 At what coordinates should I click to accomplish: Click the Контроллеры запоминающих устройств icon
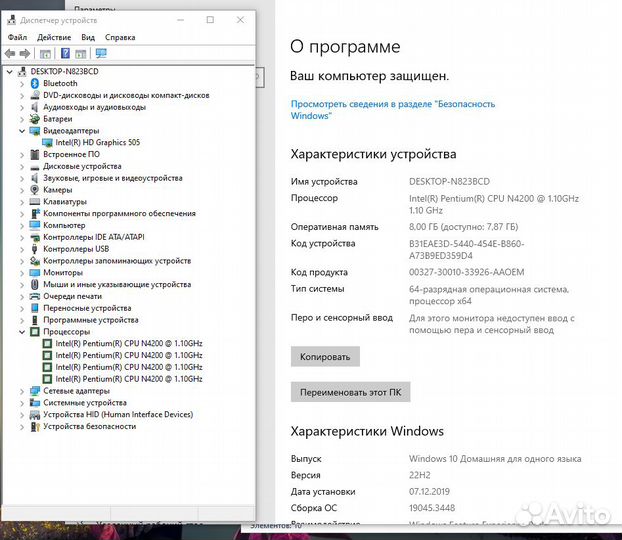[x=35, y=261]
